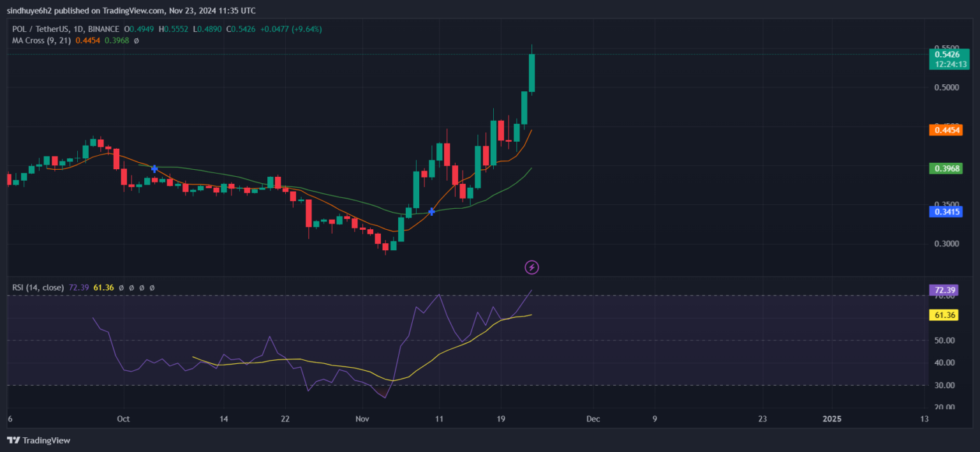Click the orange 0.4454 MA price tag
Image resolution: width=980 pixels, height=452 pixels.
pyautogui.click(x=946, y=130)
